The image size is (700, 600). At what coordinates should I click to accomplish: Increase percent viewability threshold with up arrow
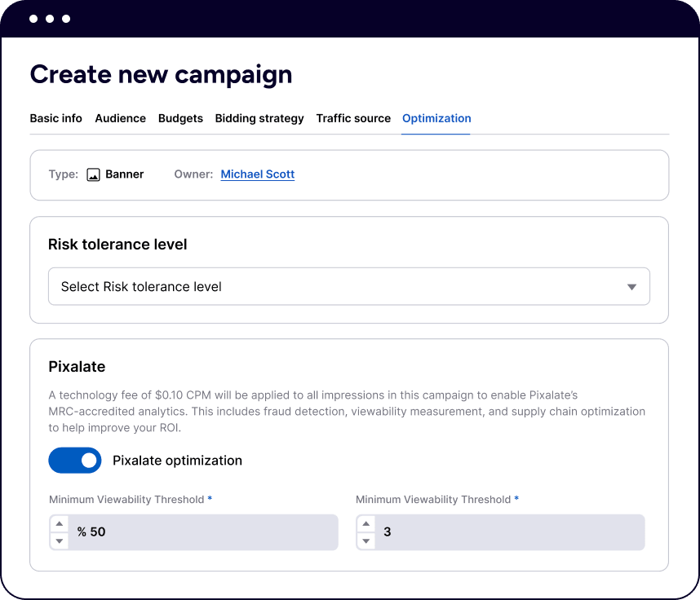click(60, 524)
